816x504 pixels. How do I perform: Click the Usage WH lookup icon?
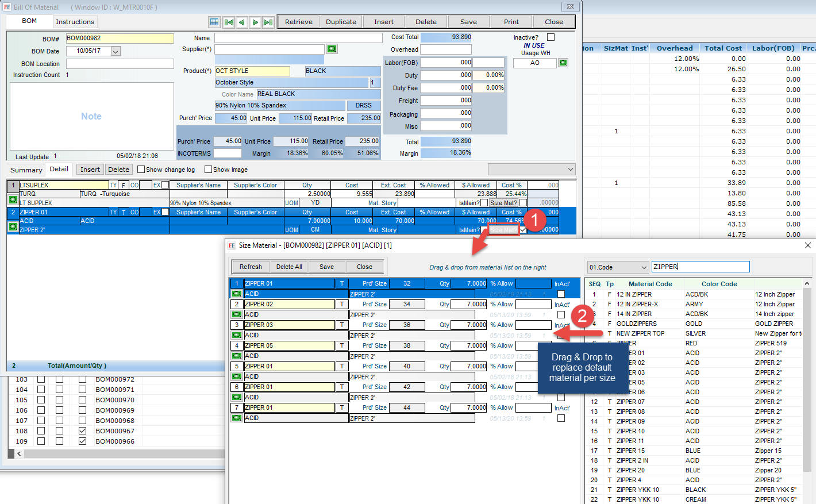tap(563, 63)
